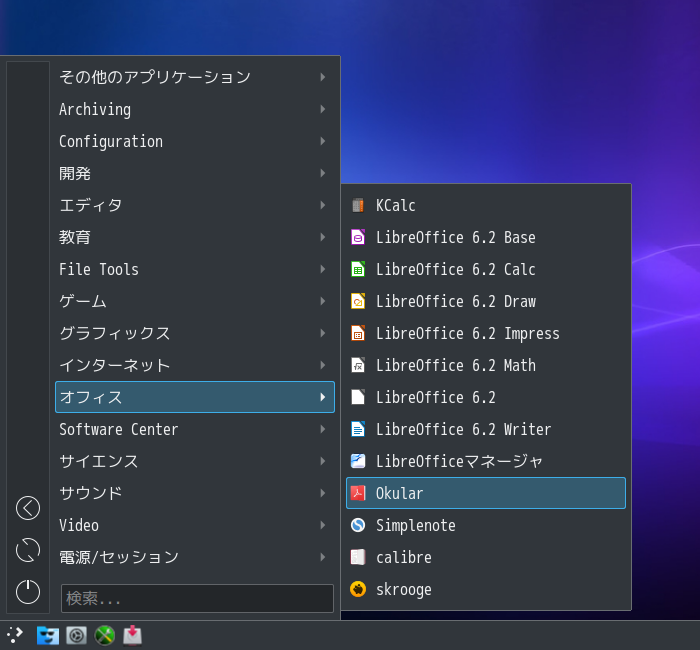Image resolution: width=700 pixels, height=650 pixels.
Task: Click the power icon in sidebar
Action: (28, 592)
